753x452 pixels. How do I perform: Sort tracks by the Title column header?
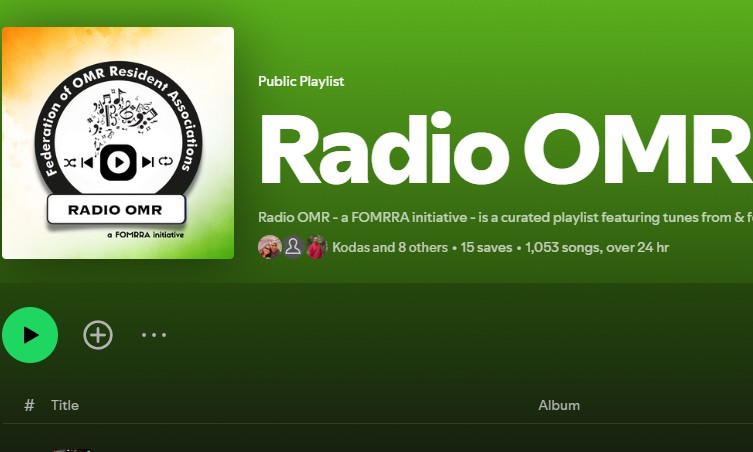(x=65, y=405)
